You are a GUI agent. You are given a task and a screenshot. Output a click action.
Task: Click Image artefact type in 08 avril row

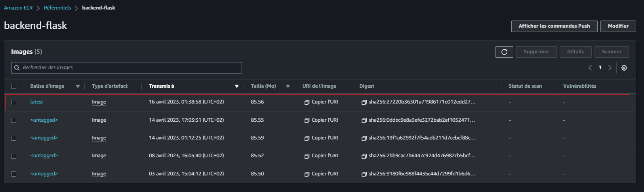click(99, 156)
